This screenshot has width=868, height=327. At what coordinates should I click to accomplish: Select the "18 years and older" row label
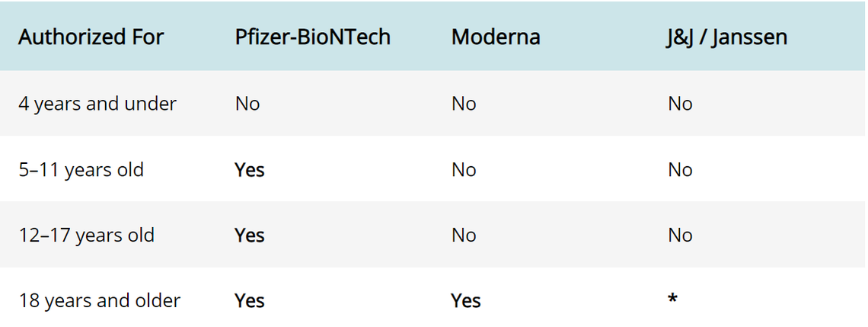(99, 300)
